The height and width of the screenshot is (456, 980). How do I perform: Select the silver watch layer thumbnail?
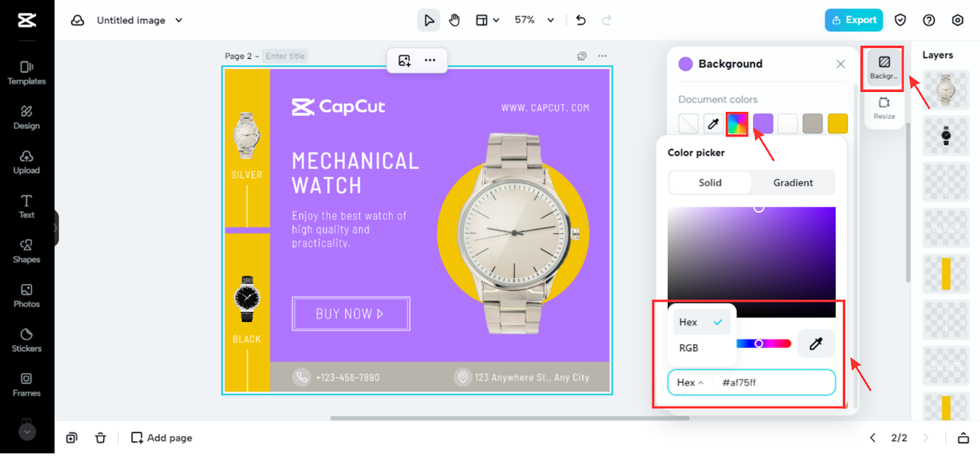click(946, 90)
